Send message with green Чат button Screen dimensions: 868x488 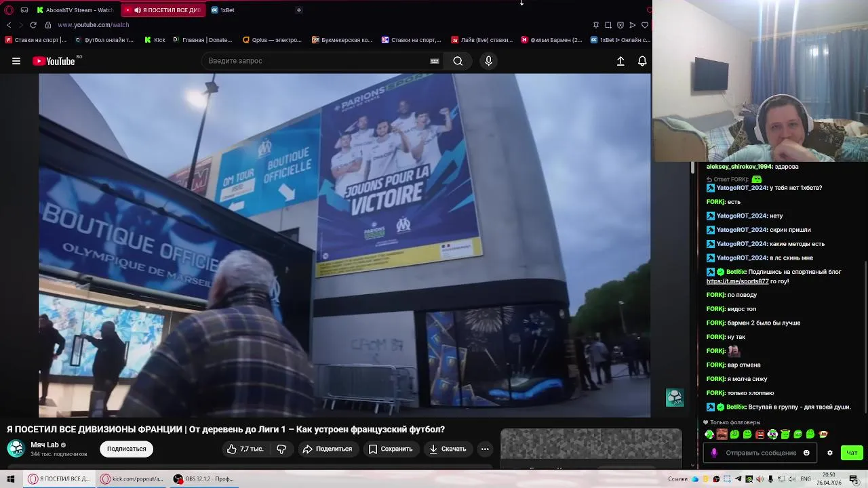(x=852, y=453)
